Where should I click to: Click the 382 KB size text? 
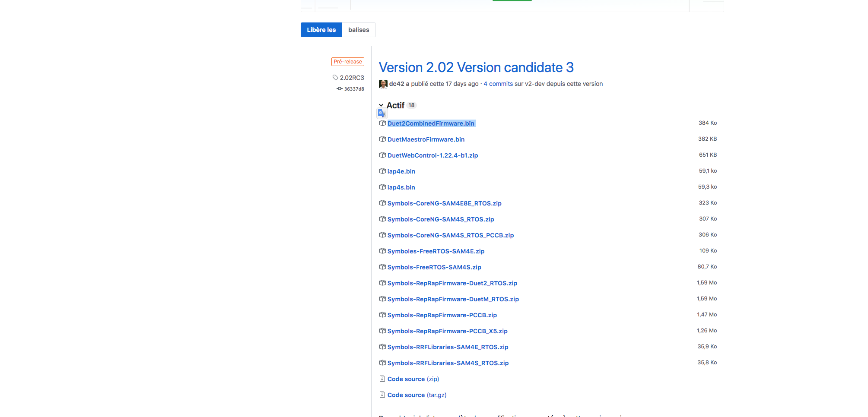pyautogui.click(x=708, y=139)
